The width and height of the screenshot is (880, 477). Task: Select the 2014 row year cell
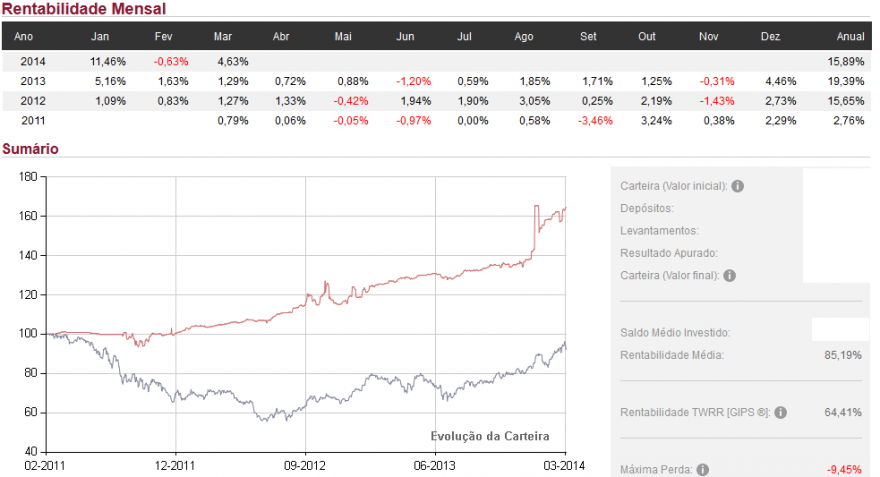pyautogui.click(x=33, y=62)
